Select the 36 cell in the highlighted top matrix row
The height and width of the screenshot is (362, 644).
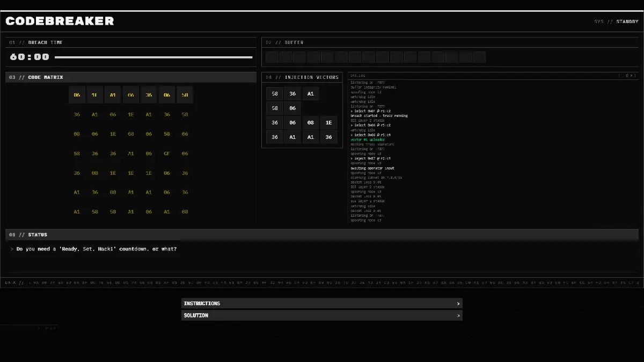click(x=149, y=95)
